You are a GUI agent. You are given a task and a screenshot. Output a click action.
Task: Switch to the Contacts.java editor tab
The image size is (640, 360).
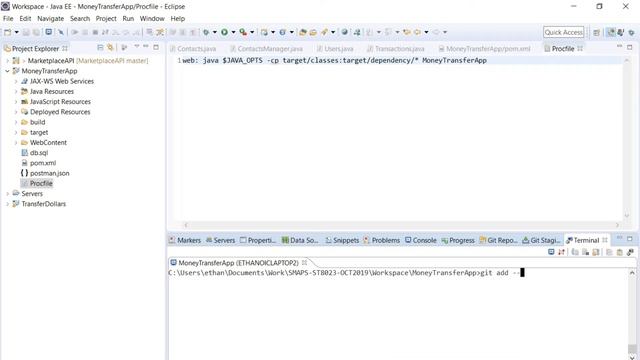pyautogui.click(x=196, y=49)
